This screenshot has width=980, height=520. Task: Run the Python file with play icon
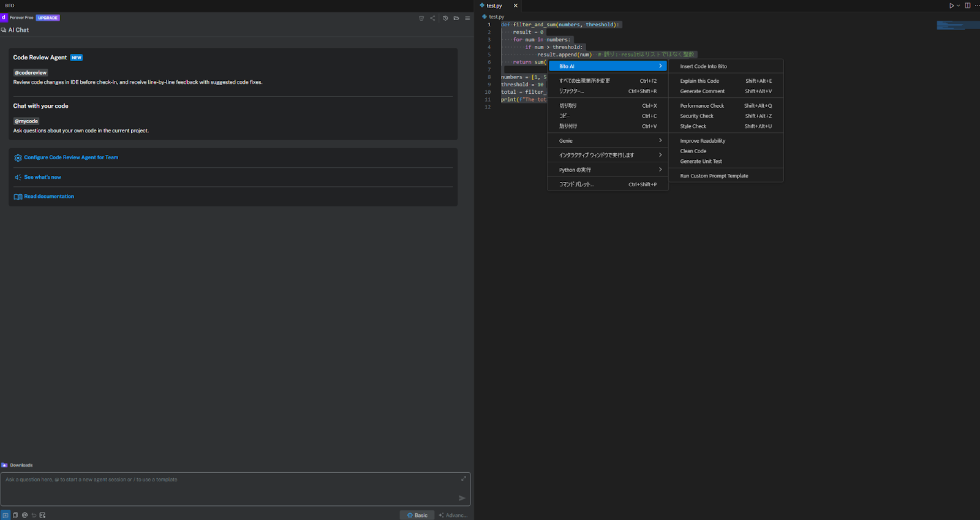(951, 6)
